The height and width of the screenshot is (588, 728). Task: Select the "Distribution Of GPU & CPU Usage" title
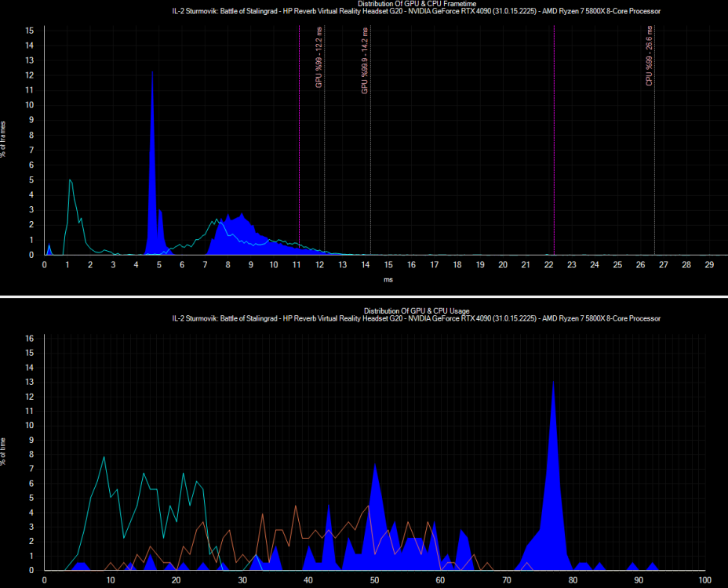[x=363, y=311]
